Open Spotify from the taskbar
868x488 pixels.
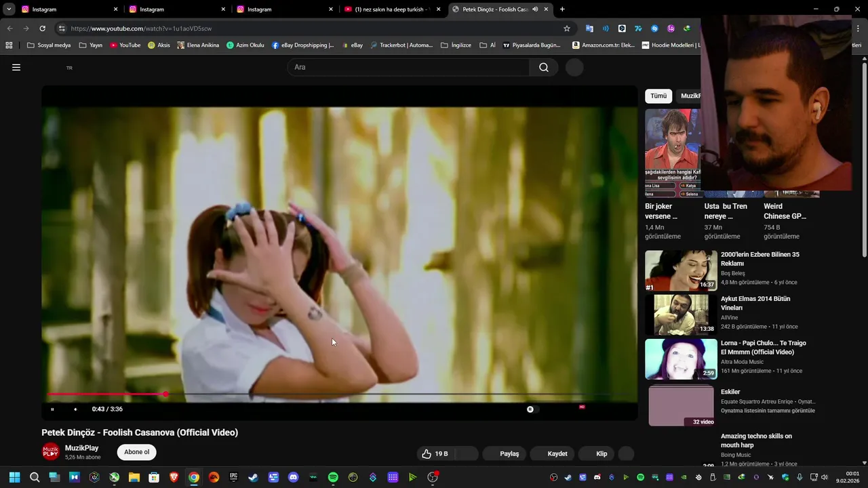tap(333, 477)
